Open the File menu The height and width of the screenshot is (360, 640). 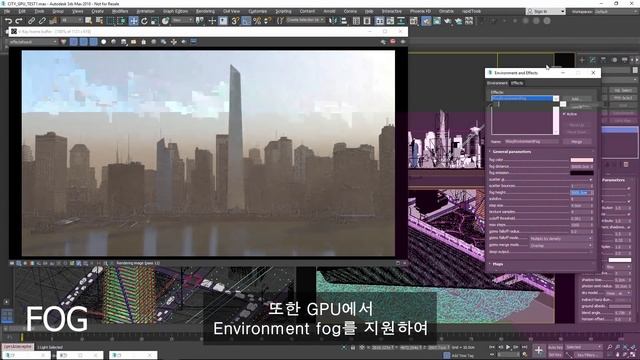(x=7, y=11)
